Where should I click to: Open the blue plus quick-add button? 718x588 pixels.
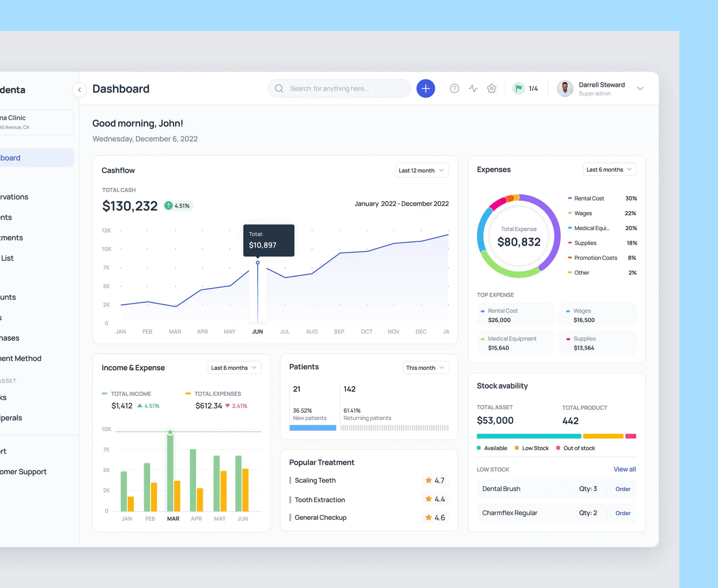click(x=426, y=88)
